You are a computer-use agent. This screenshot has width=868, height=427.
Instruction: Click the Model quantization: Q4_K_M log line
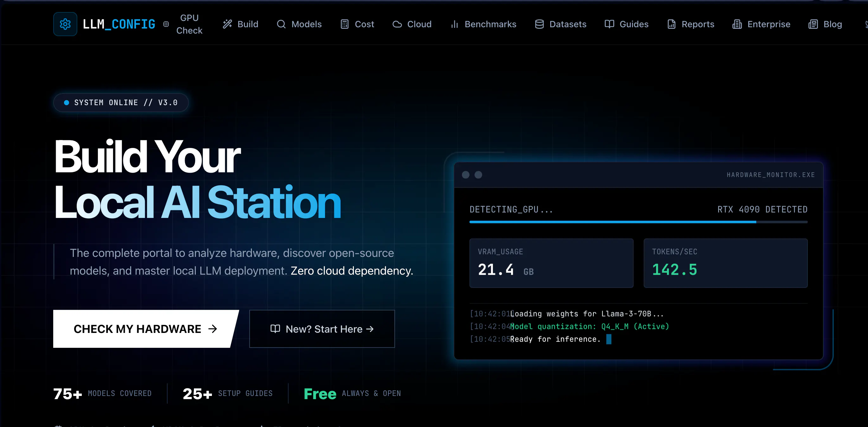570,326
